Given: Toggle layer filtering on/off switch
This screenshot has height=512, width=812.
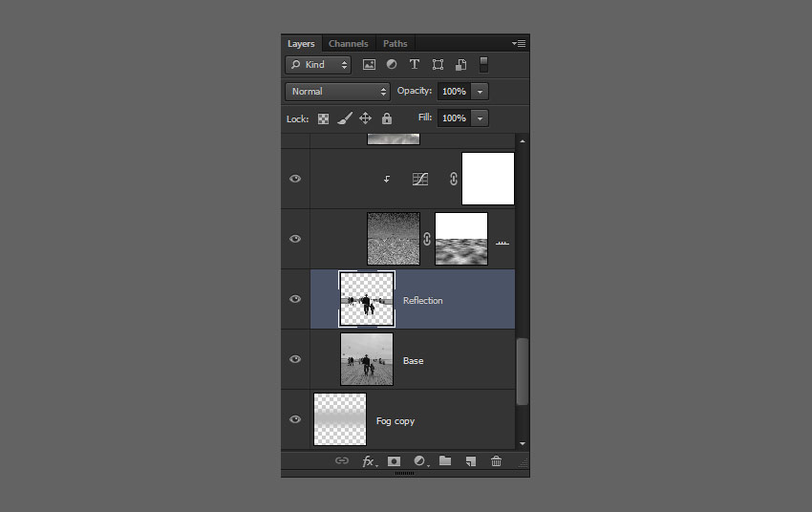Looking at the screenshot, I should (483, 64).
